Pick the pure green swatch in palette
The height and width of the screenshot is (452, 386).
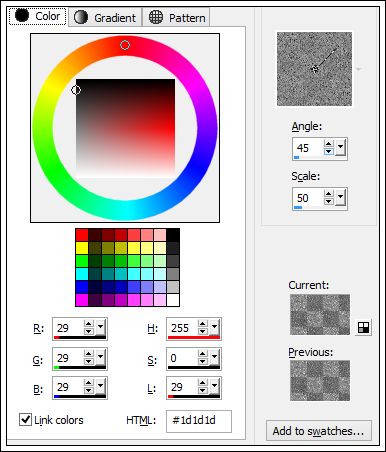(x=82, y=261)
